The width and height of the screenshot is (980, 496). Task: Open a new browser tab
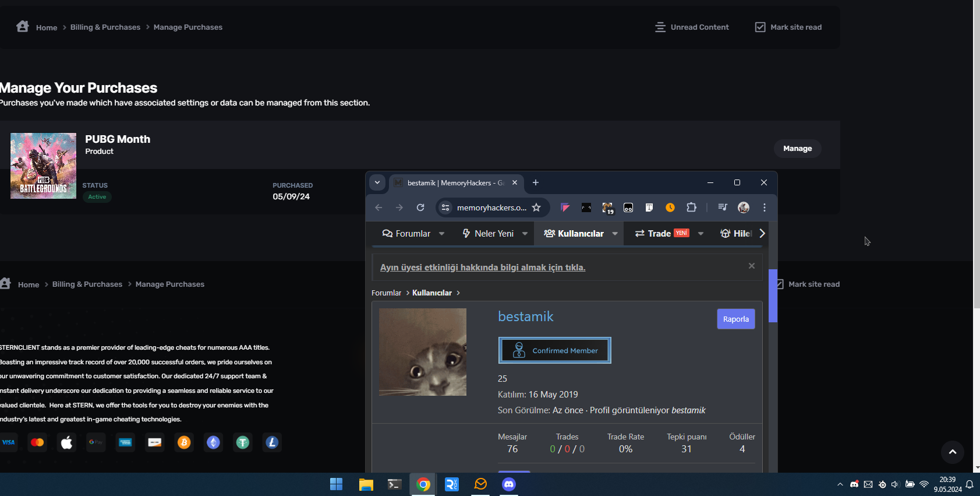tap(536, 182)
